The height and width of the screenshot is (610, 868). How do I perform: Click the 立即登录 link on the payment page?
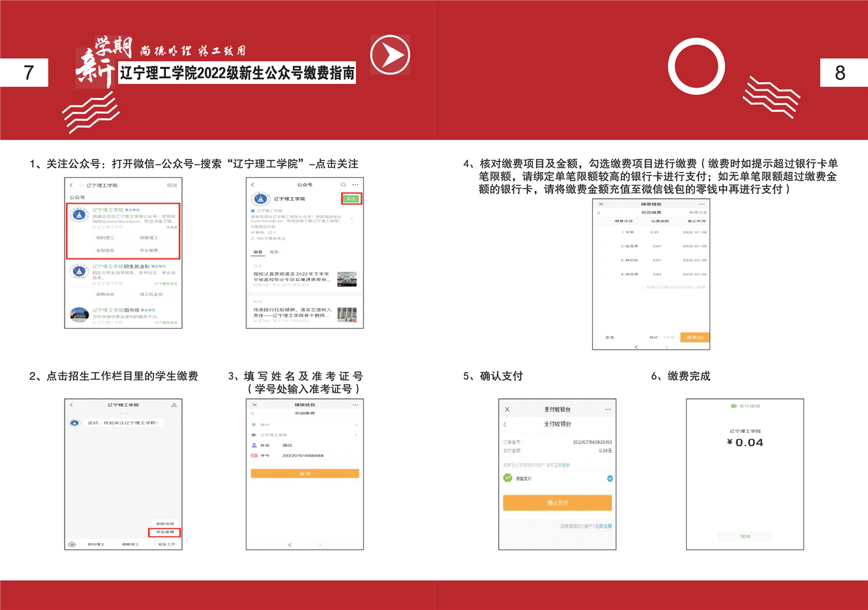click(x=562, y=465)
